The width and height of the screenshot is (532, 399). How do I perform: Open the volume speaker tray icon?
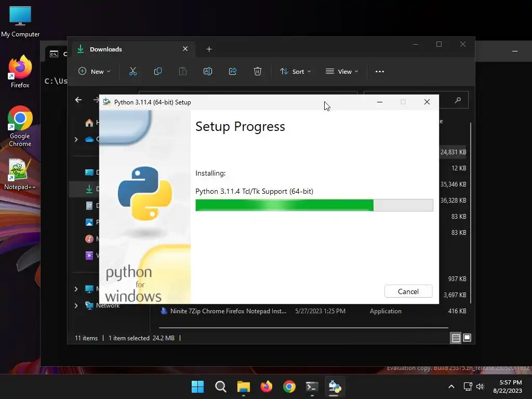[x=480, y=387]
